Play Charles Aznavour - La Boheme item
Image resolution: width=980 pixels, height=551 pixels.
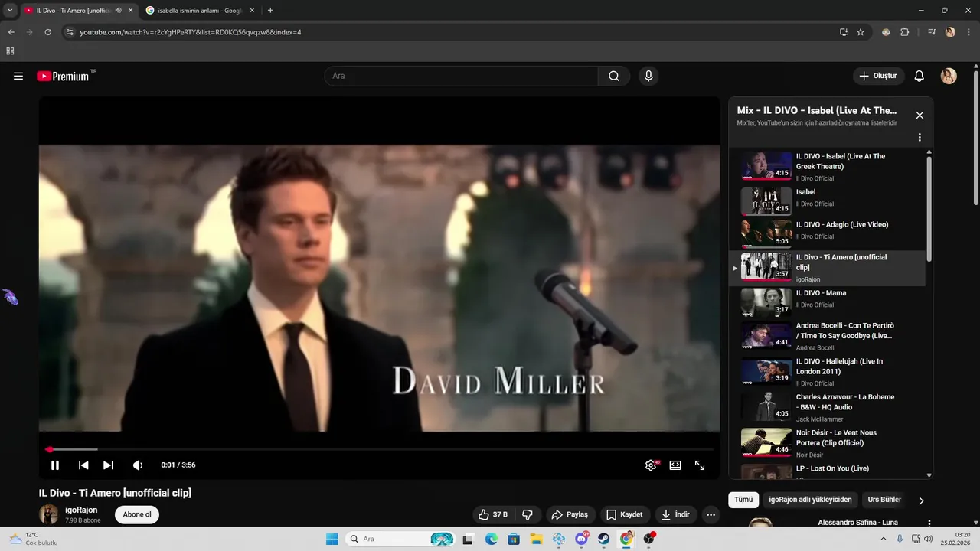pyautogui.click(x=827, y=408)
